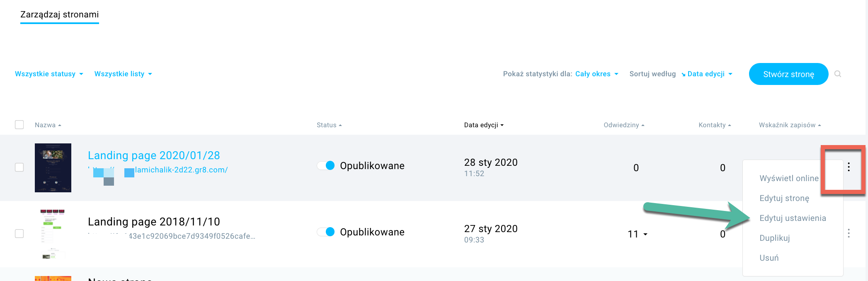Sort by Wskaźnik zapisów column header
The height and width of the screenshot is (281, 868).
[790, 125]
